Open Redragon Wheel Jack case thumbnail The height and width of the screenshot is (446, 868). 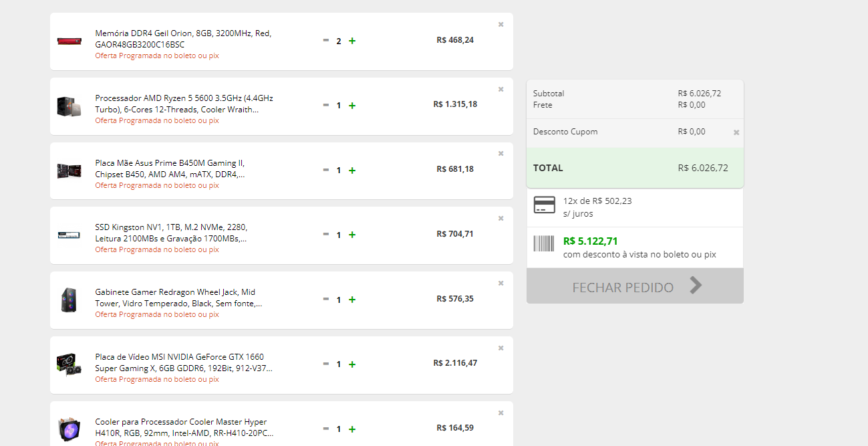point(69,300)
